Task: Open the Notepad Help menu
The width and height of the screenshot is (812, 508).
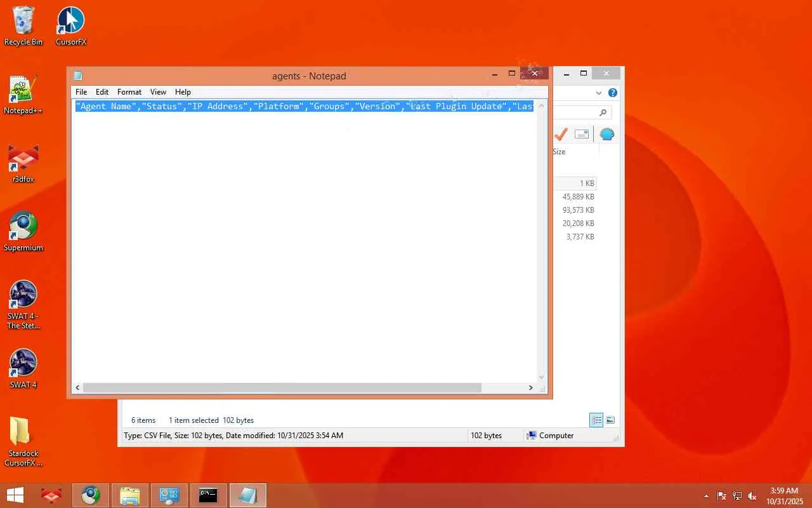Action: click(183, 92)
